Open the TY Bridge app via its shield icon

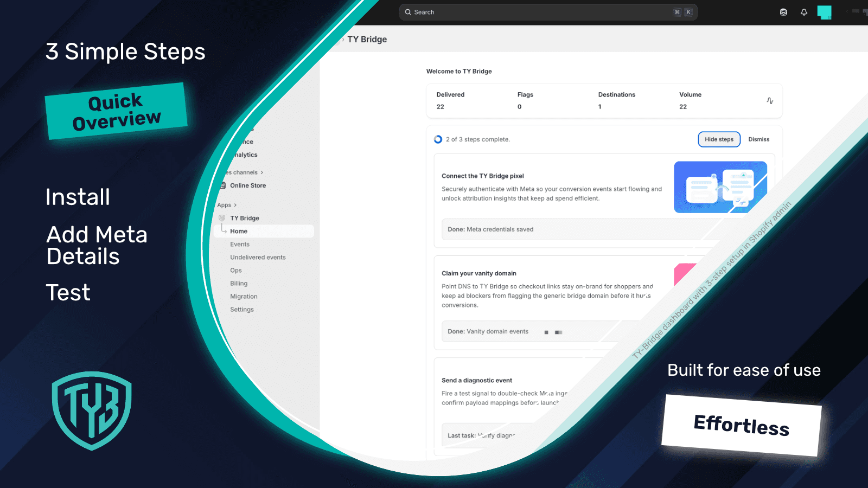coord(221,217)
